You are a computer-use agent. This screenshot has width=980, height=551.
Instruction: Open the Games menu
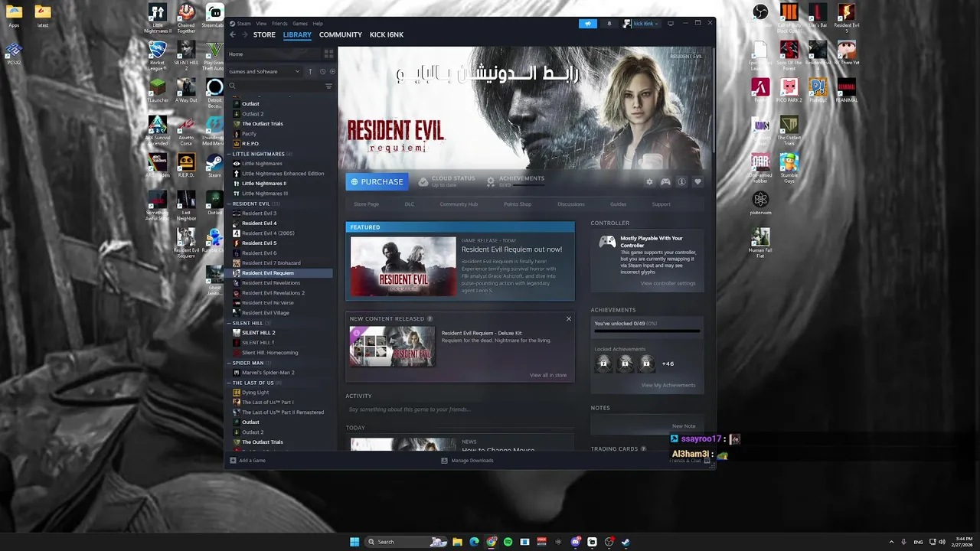[x=300, y=24]
